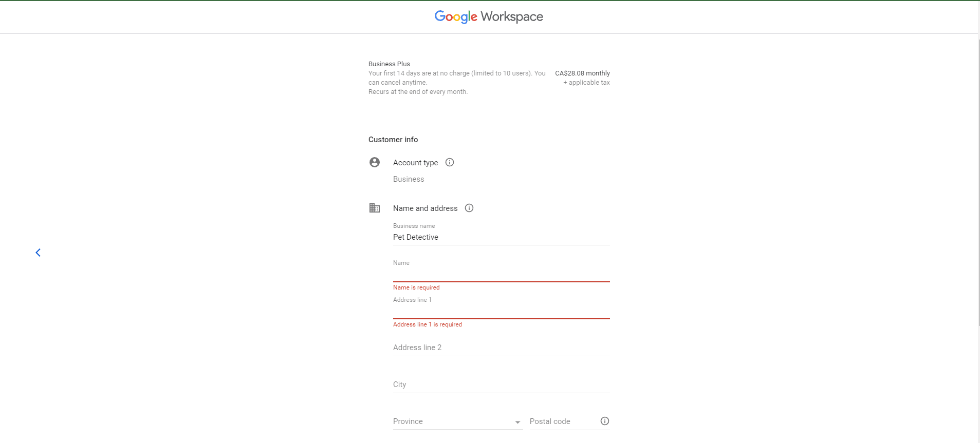Select the Address line 2 field
Viewport: 980px width, 443px height.
click(501, 348)
